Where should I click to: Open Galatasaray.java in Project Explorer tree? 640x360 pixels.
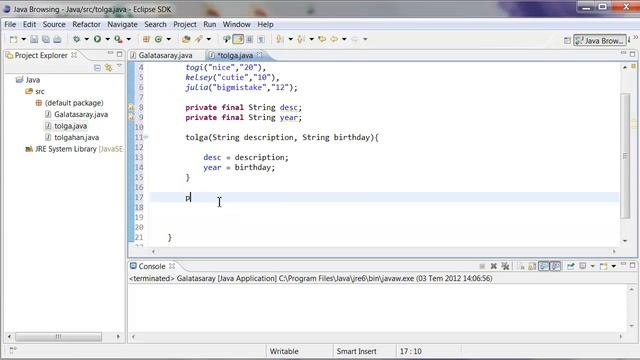[x=81, y=114]
